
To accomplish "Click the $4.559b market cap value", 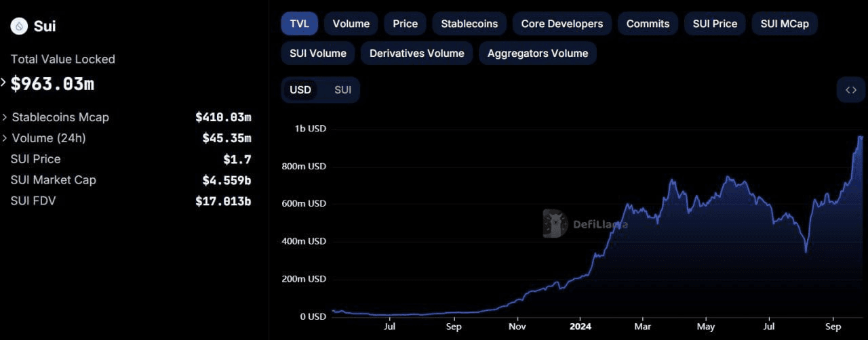I will coord(226,180).
